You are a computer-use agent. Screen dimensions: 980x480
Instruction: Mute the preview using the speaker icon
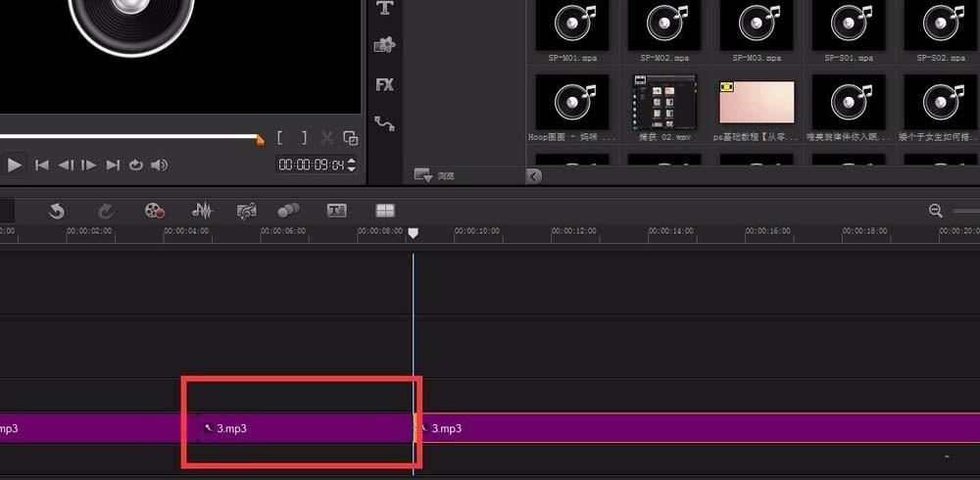159,166
